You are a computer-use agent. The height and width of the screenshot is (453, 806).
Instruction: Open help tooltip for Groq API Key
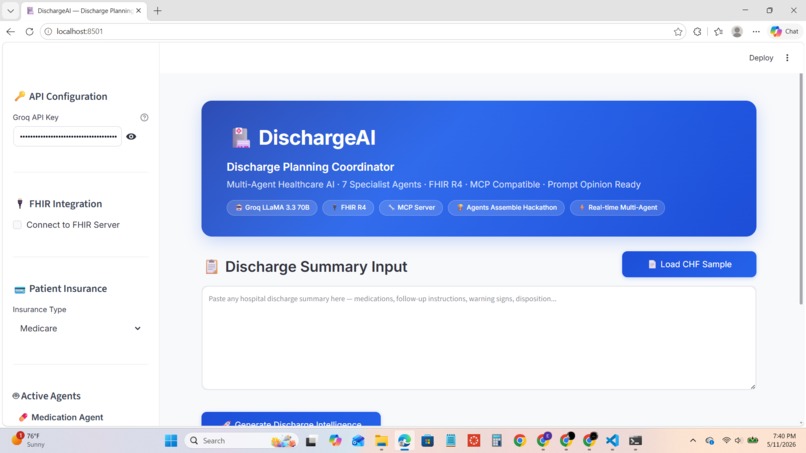click(x=144, y=117)
